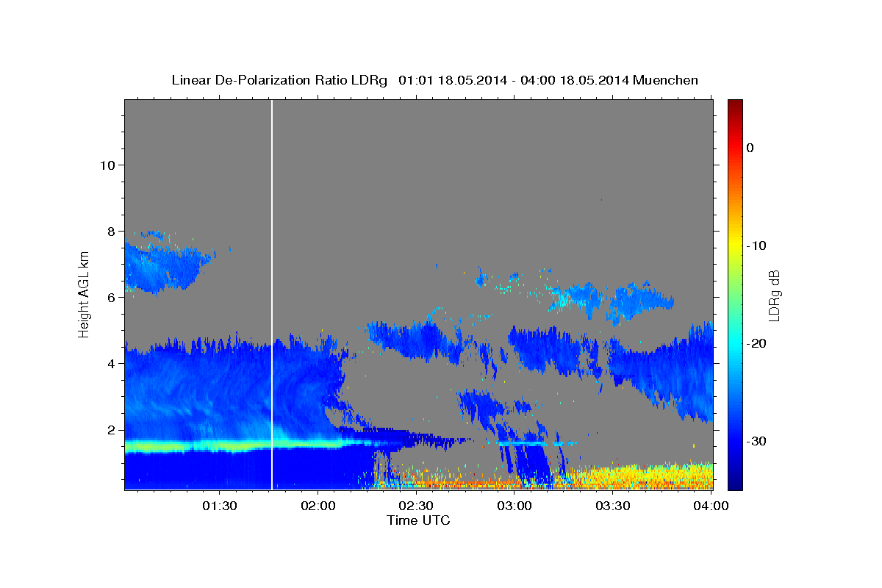Viewport: 882px width, 588px height.
Task: Click the dark red top of colorbar
Action: click(x=735, y=105)
